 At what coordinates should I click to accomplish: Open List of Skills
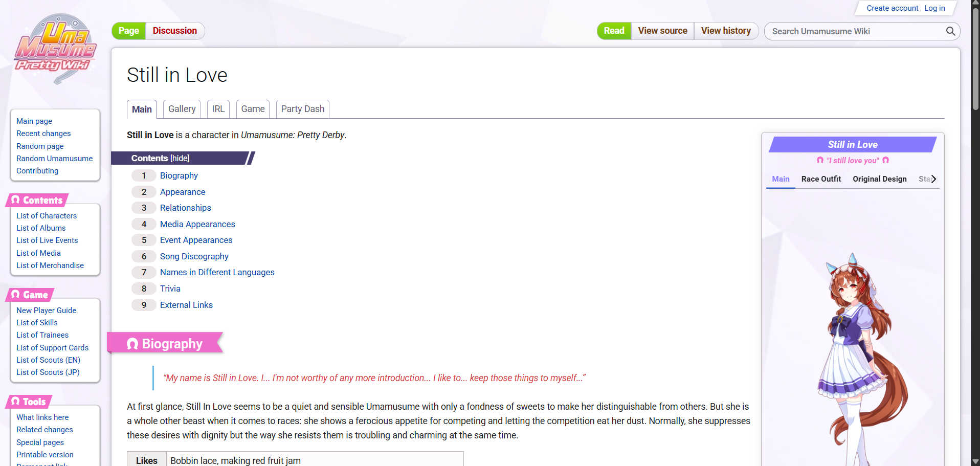click(37, 323)
